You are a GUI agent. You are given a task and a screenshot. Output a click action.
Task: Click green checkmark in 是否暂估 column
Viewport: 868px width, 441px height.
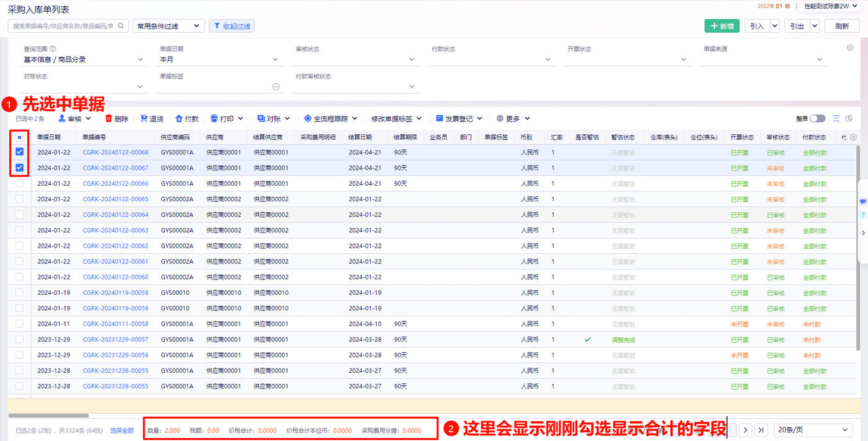coord(588,339)
